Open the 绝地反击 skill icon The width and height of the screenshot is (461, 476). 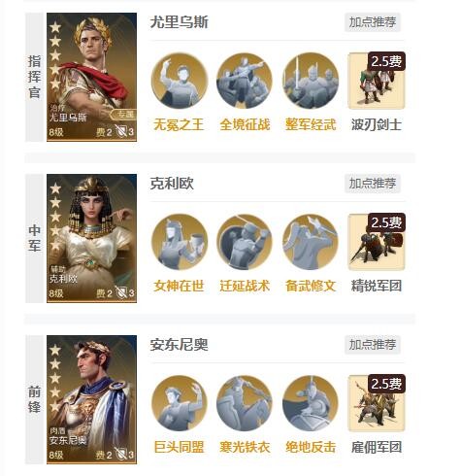point(311,403)
